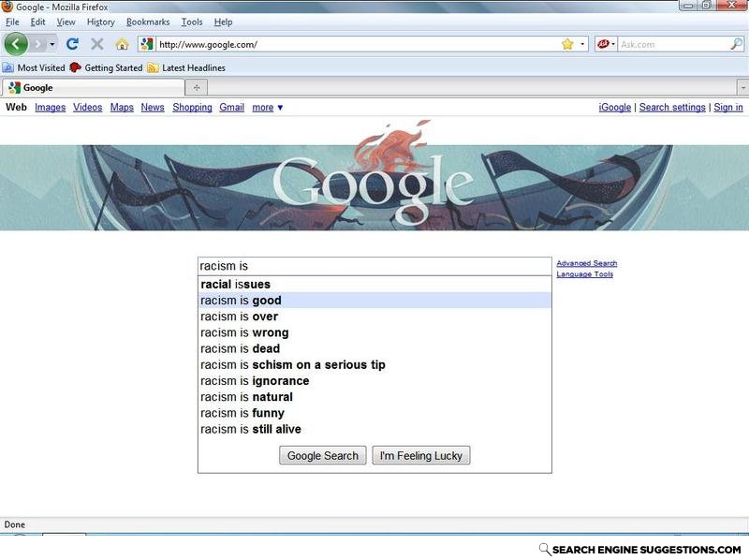
Task: Go to Videos search link
Action: (87, 108)
